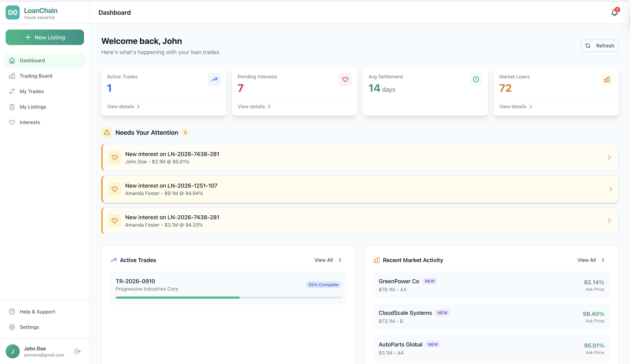Open the Amanda Foster $9.1M interest chevron

[610, 189]
